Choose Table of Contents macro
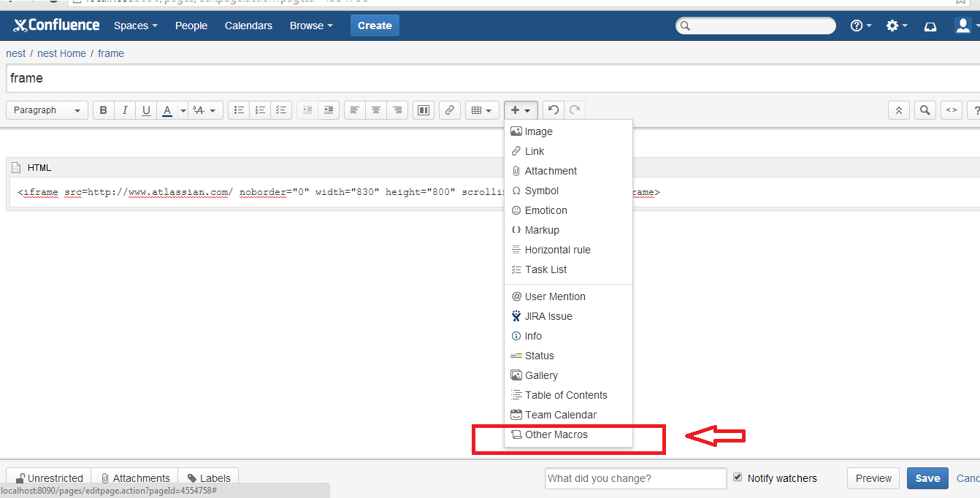The height and width of the screenshot is (498, 980). tap(565, 395)
